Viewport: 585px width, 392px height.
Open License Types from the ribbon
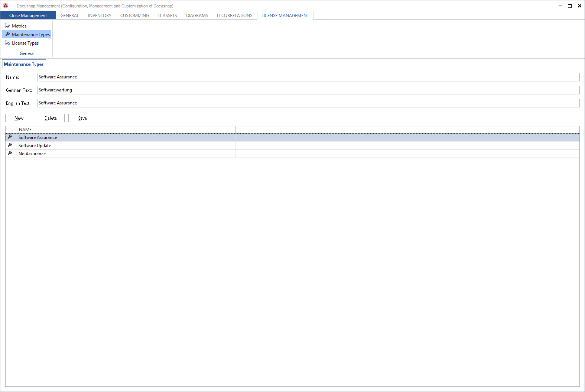pos(22,43)
